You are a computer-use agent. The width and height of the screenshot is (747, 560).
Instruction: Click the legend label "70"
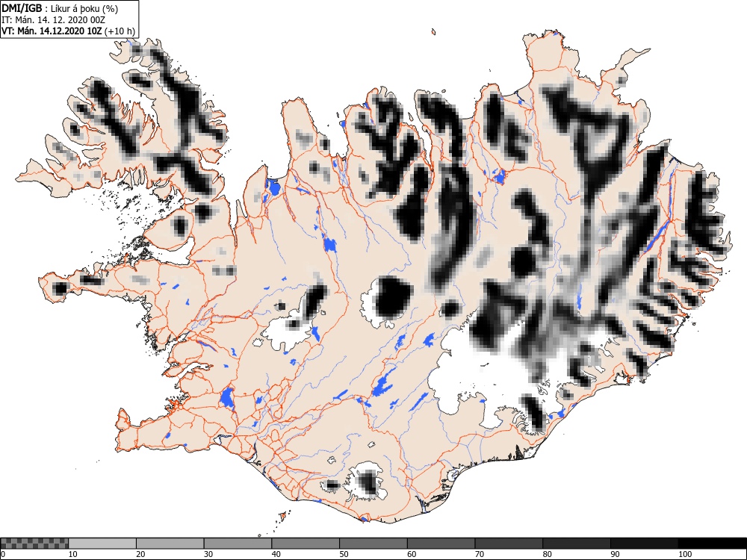[479, 554]
